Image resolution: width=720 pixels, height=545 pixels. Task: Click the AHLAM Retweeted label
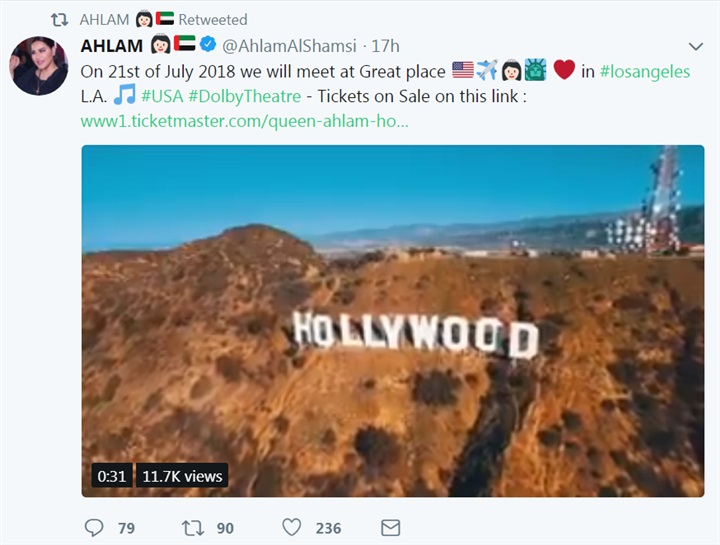pyautogui.click(x=163, y=19)
